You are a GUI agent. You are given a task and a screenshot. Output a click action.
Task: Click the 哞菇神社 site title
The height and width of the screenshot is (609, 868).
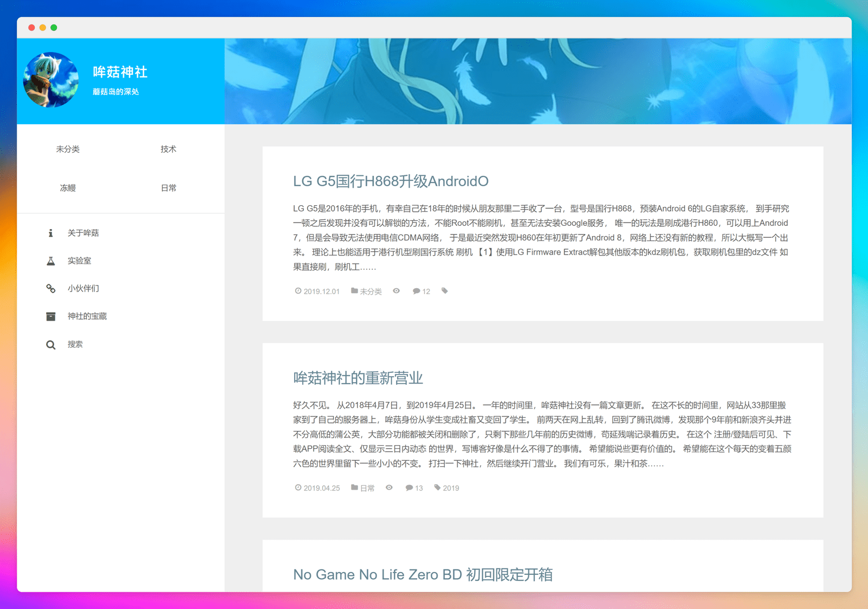[120, 72]
